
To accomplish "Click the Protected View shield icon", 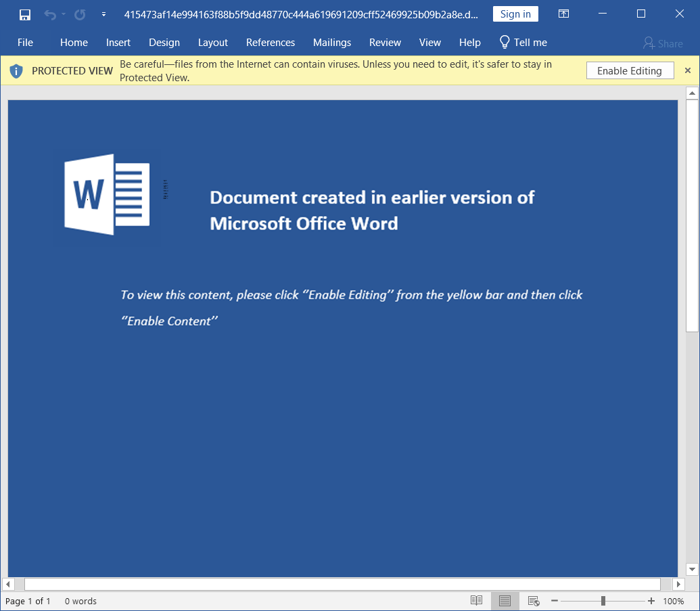I will 16,71.
